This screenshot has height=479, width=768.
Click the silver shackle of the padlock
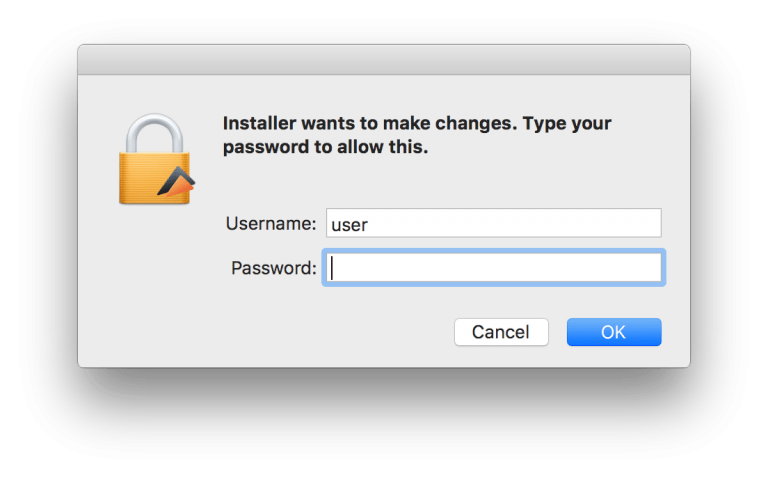(154, 134)
